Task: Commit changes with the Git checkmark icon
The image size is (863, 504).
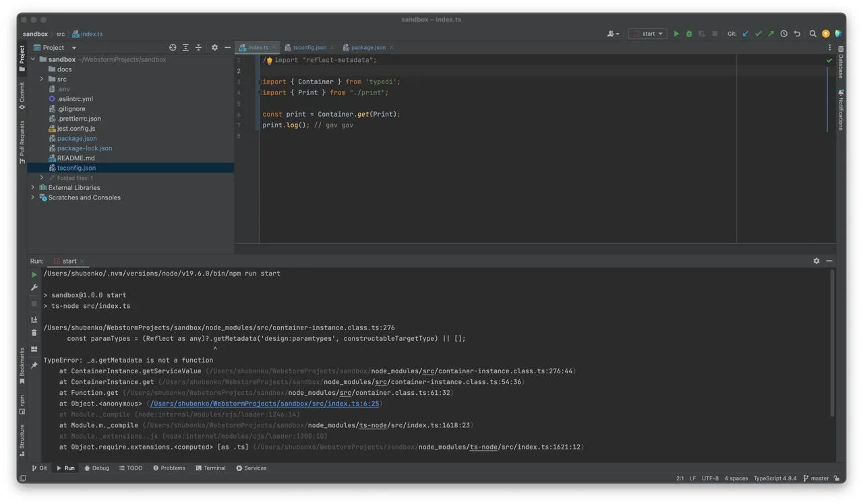Action: click(x=758, y=34)
